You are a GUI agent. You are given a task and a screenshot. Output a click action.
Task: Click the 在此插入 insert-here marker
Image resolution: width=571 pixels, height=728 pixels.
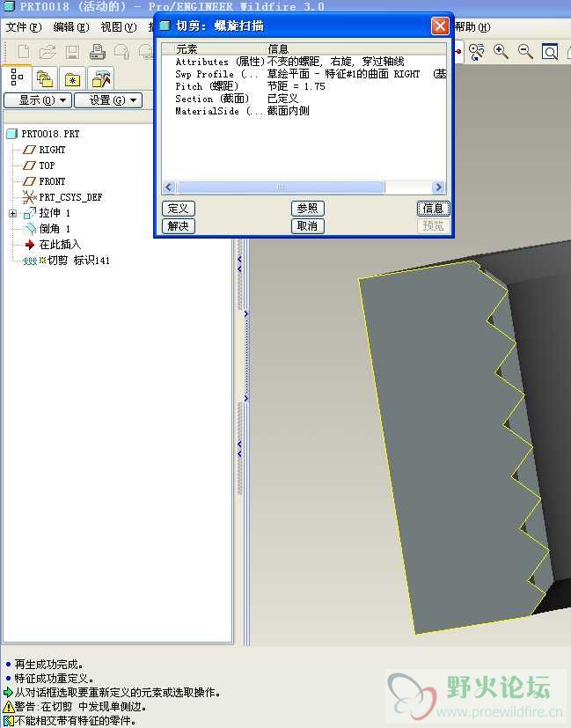60,245
